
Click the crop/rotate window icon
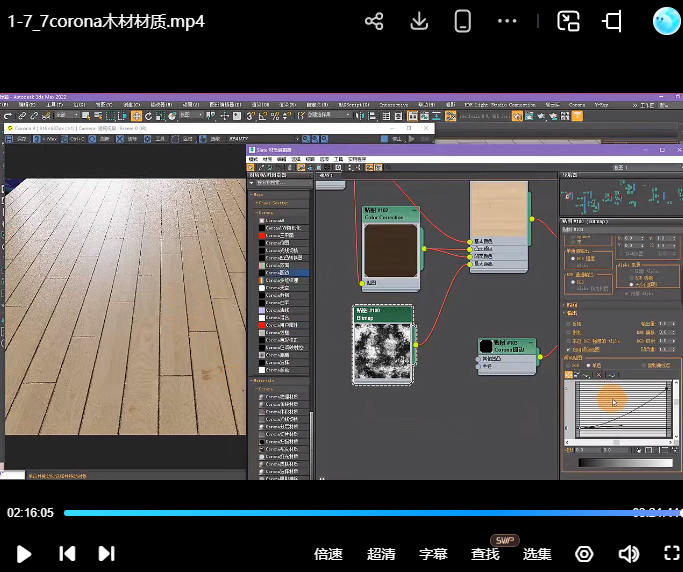(x=612, y=21)
